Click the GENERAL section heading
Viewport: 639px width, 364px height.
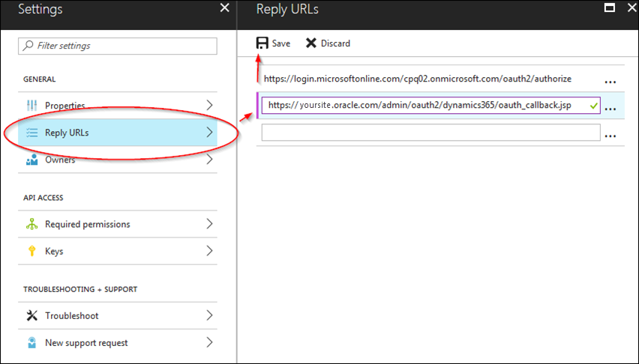(x=39, y=79)
